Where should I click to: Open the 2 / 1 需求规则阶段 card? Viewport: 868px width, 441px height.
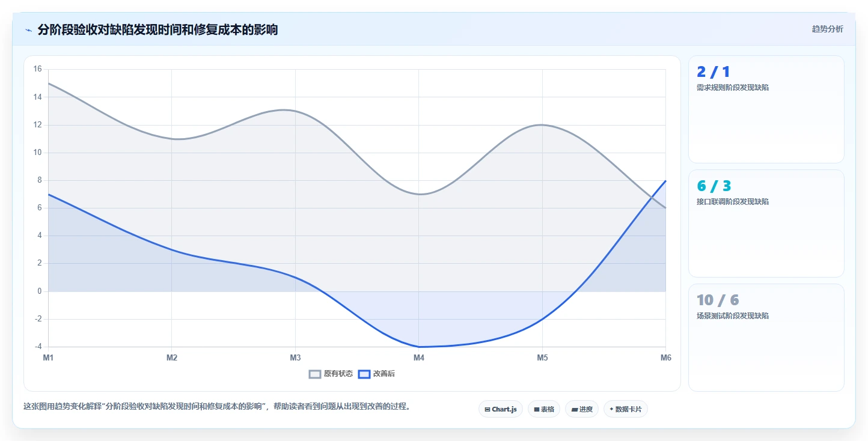pyautogui.click(x=766, y=109)
